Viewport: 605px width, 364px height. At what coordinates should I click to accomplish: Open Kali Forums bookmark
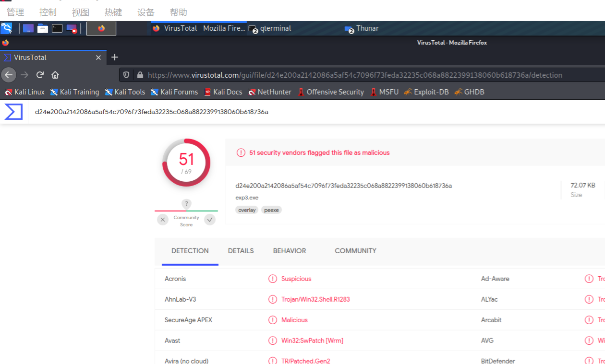click(174, 92)
